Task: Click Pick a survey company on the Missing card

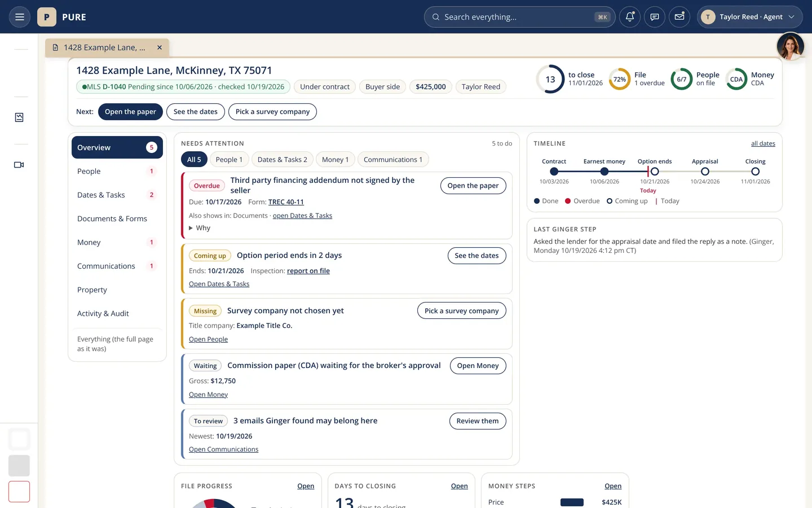Action: (x=462, y=311)
